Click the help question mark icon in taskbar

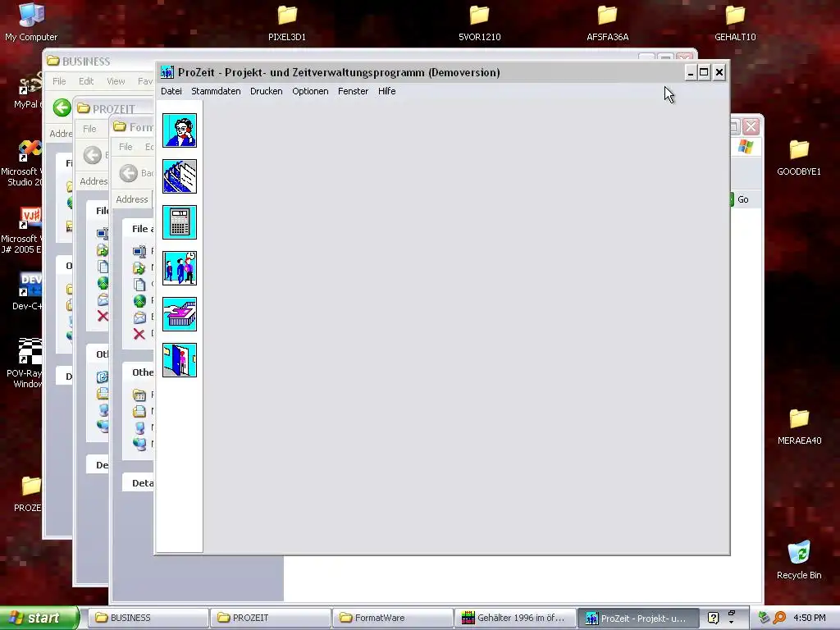pyautogui.click(x=713, y=618)
